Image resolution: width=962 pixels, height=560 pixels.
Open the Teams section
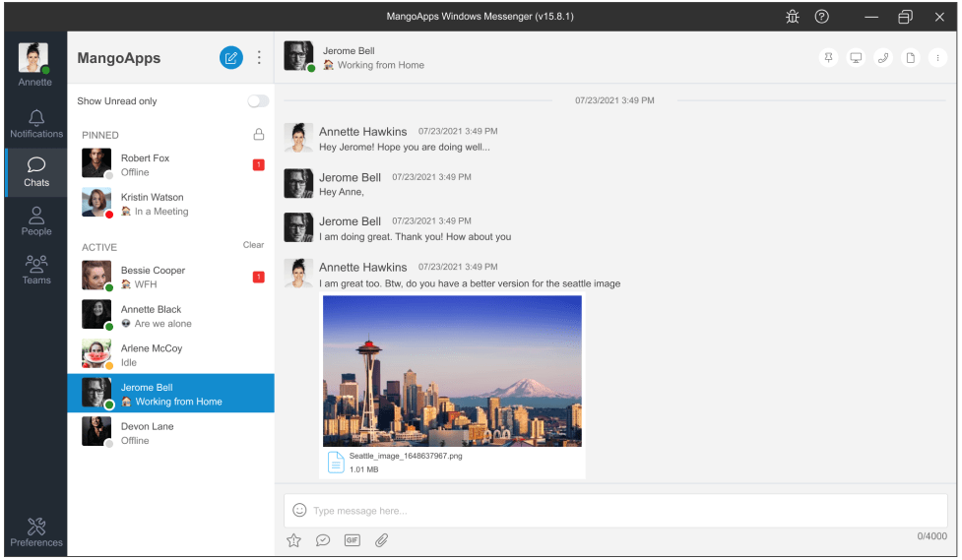click(x=36, y=270)
